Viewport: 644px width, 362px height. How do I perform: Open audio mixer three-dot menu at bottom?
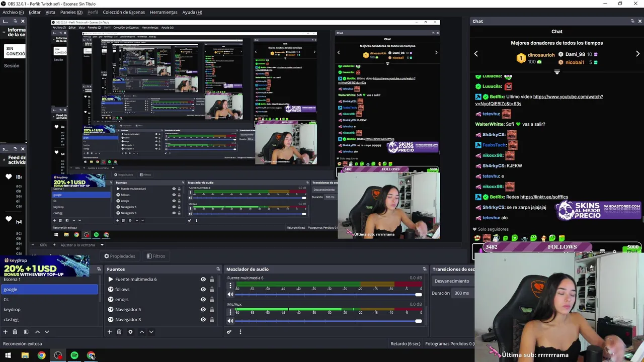point(240,332)
